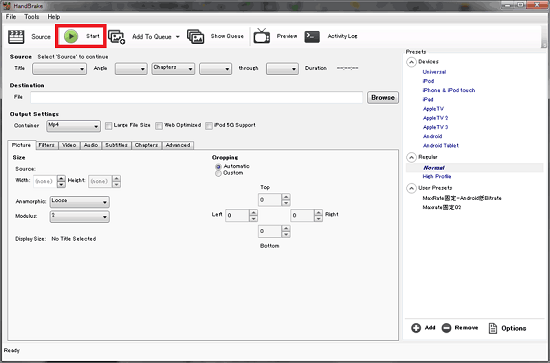
Task: Select the Maxrate固定02 user preset
Action: 442,207
